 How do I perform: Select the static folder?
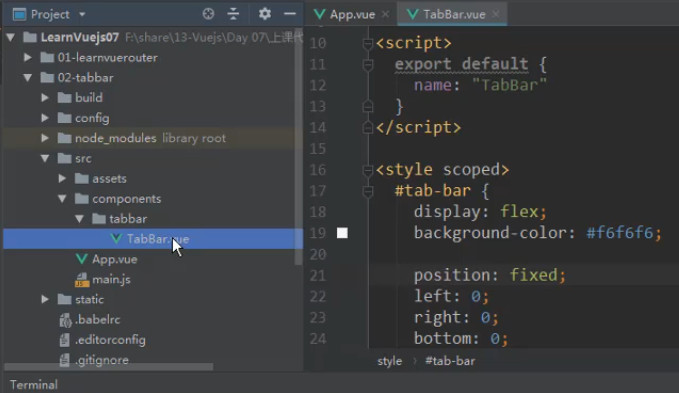(x=89, y=299)
